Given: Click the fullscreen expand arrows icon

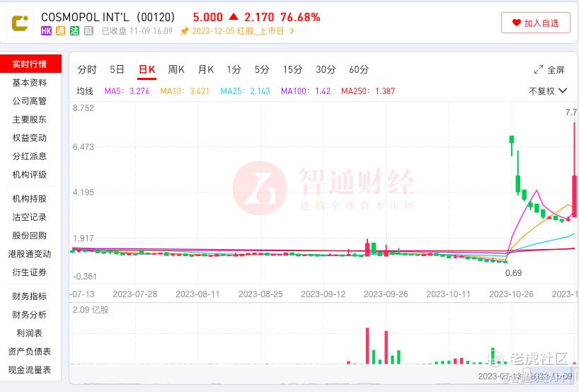Looking at the screenshot, I should (539, 69).
